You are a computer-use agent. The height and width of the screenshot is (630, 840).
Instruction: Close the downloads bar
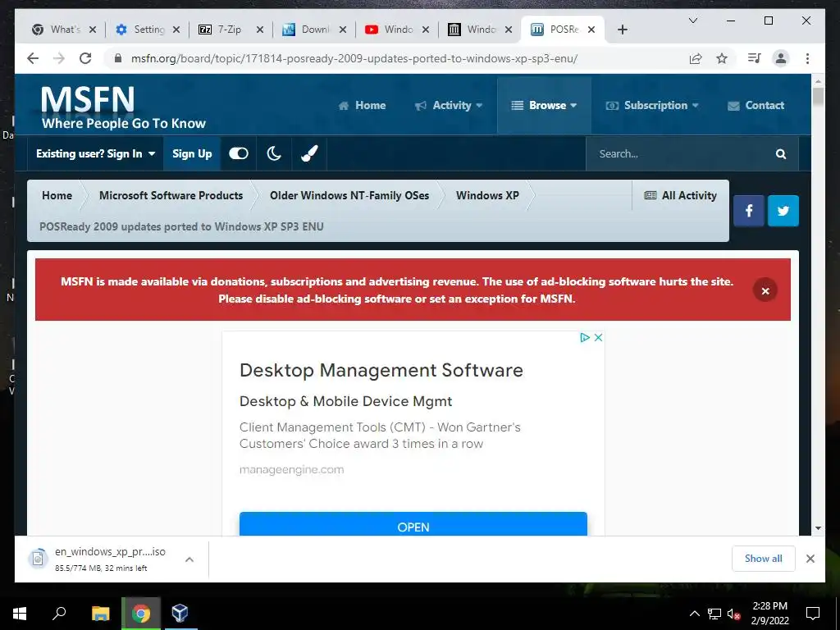click(810, 559)
